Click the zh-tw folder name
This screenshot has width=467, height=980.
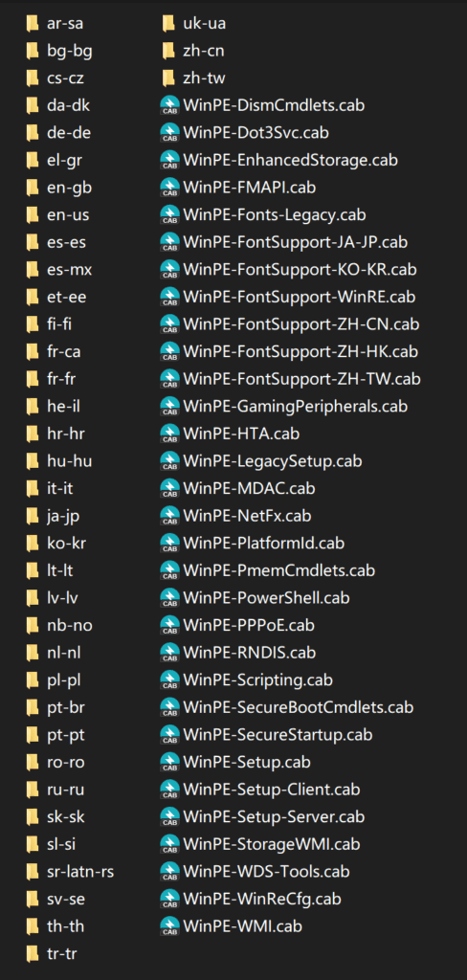click(205, 78)
